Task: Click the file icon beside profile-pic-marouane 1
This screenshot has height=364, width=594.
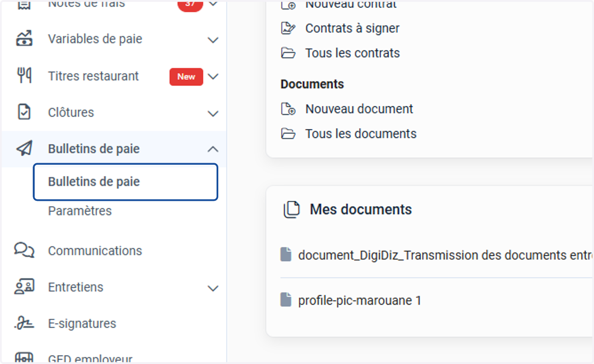Action: point(286,300)
